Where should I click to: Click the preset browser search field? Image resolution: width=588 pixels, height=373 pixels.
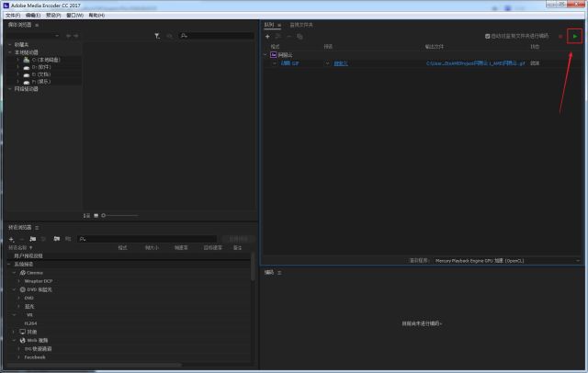point(147,239)
